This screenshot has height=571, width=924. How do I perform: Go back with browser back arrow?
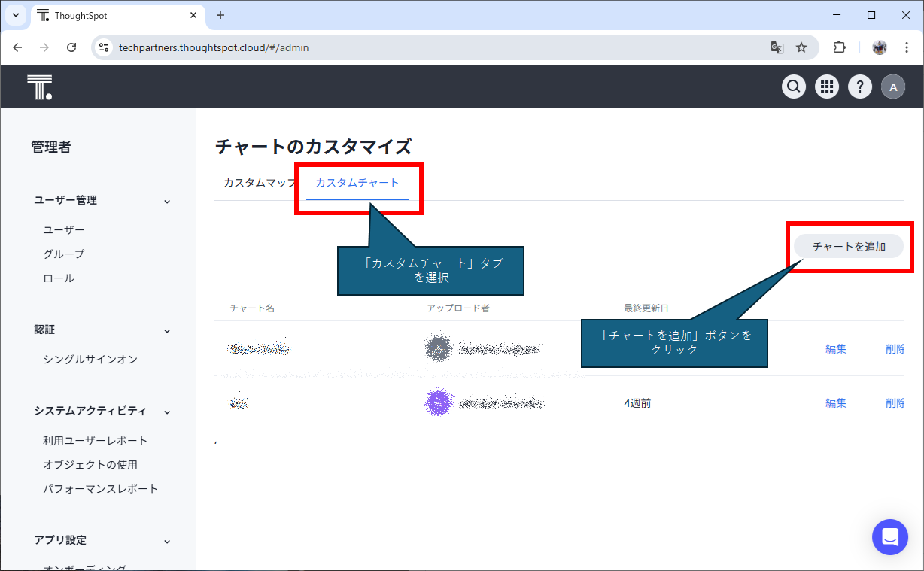tap(17, 47)
